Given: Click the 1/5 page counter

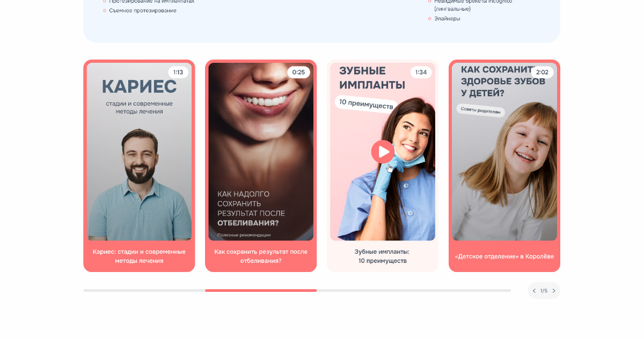Looking at the screenshot, I should (x=544, y=291).
